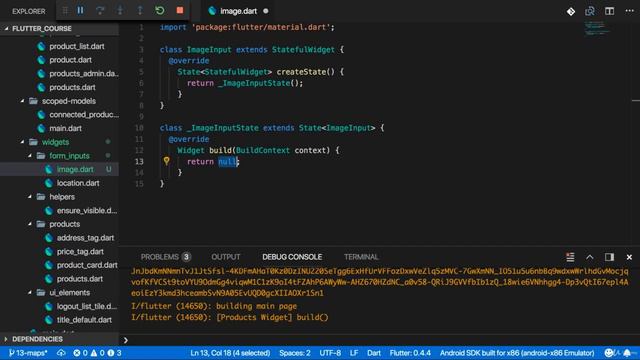Screen dimensions: 640x360
Task: Move panel to the side
Action: pyautogui.click(x=609, y=257)
